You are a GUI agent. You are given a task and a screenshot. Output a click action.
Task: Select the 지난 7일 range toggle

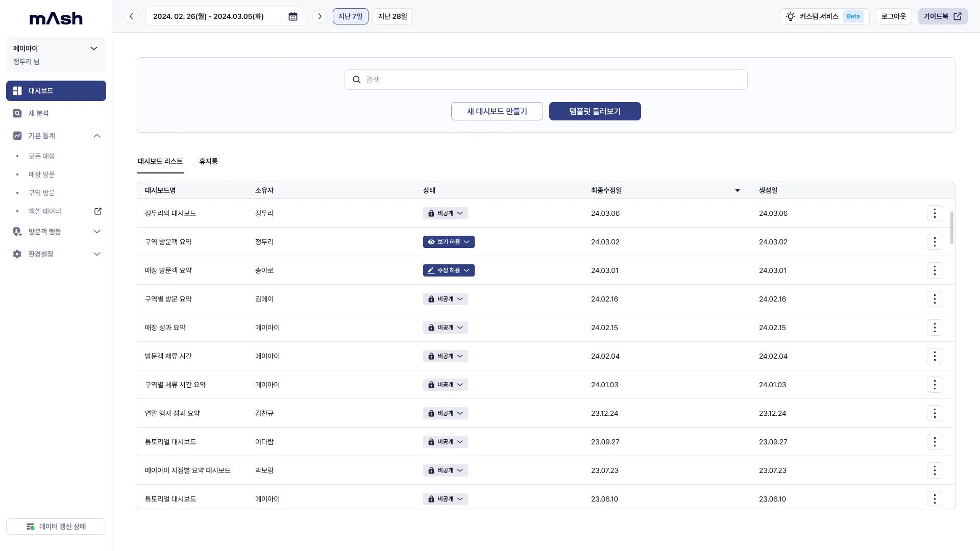[350, 16]
